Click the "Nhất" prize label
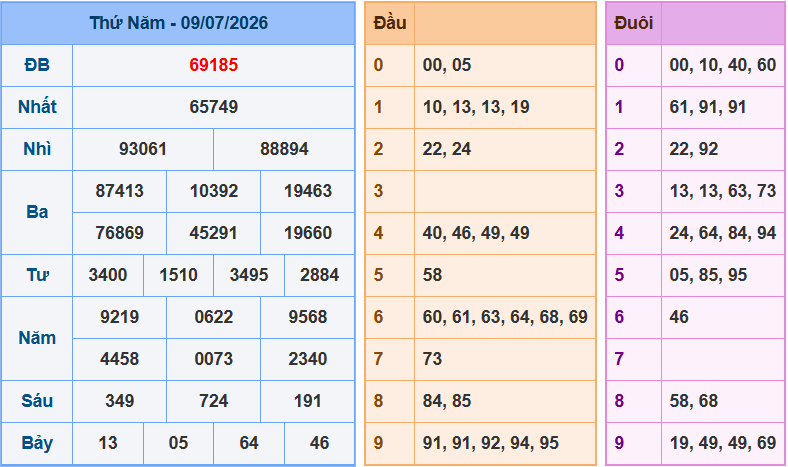 pos(37,107)
